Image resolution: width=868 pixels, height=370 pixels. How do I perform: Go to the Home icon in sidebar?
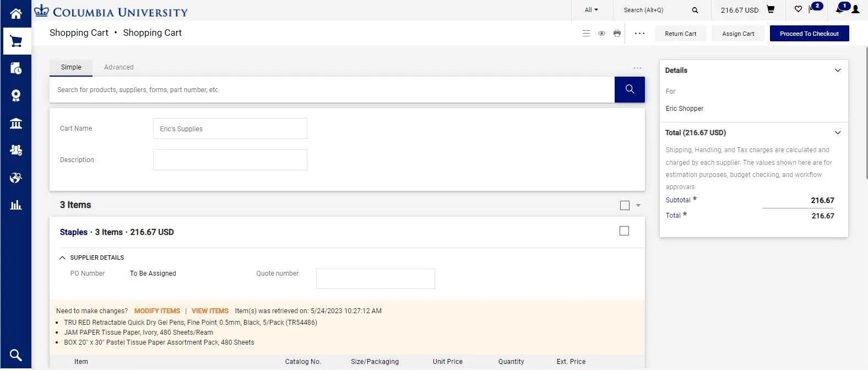[x=16, y=14]
